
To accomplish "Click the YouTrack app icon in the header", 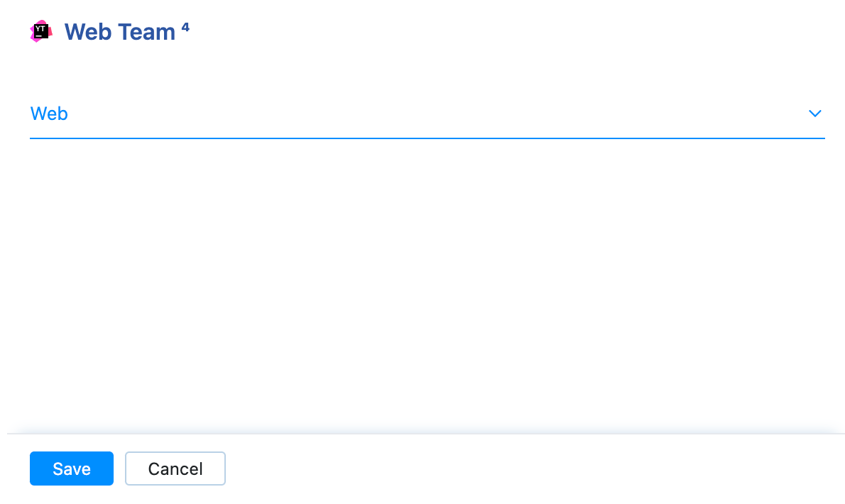I will click(x=41, y=31).
